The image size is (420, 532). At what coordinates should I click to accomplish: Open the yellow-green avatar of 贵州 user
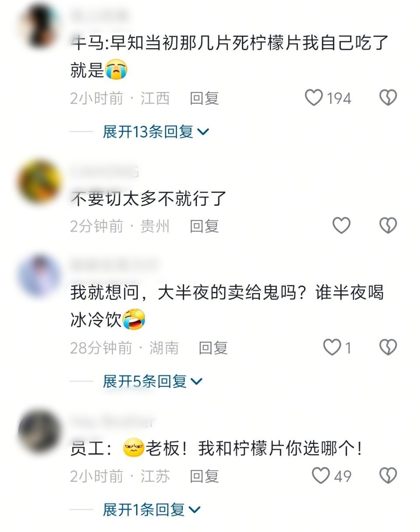click(40, 182)
